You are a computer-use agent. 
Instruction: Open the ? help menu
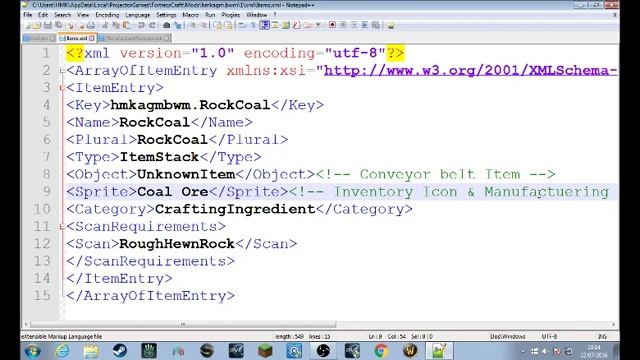click(275, 15)
